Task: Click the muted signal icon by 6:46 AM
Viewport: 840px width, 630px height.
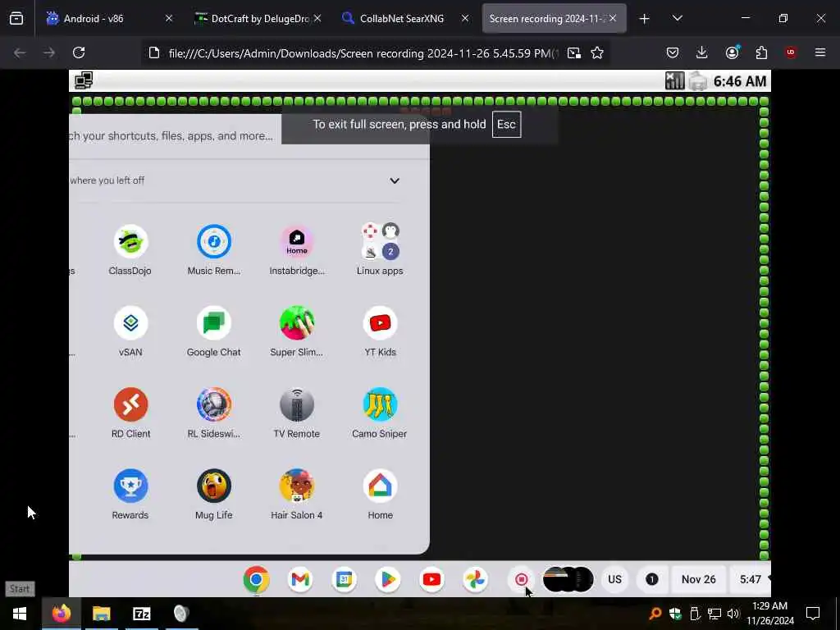Action: pyautogui.click(x=674, y=81)
